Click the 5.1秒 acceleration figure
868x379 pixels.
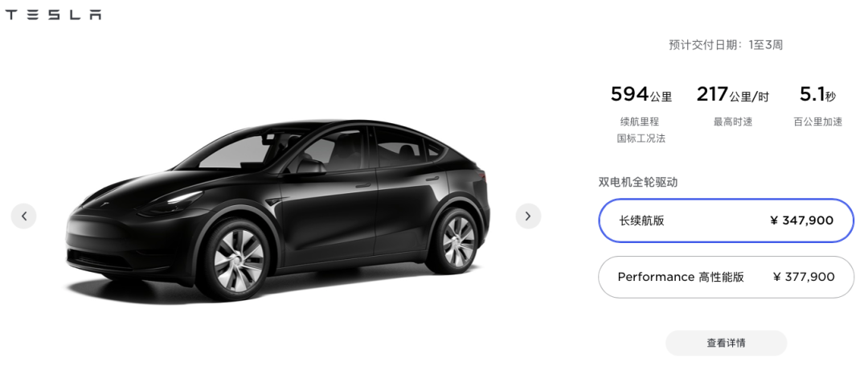point(817,95)
